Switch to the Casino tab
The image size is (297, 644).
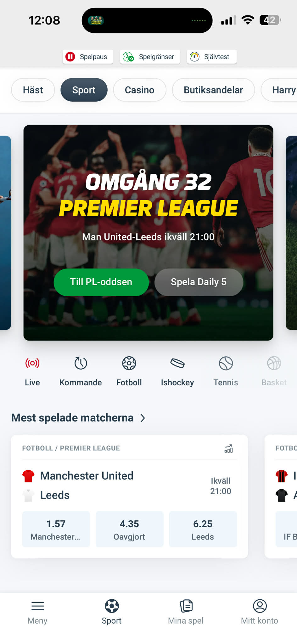pos(140,90)
